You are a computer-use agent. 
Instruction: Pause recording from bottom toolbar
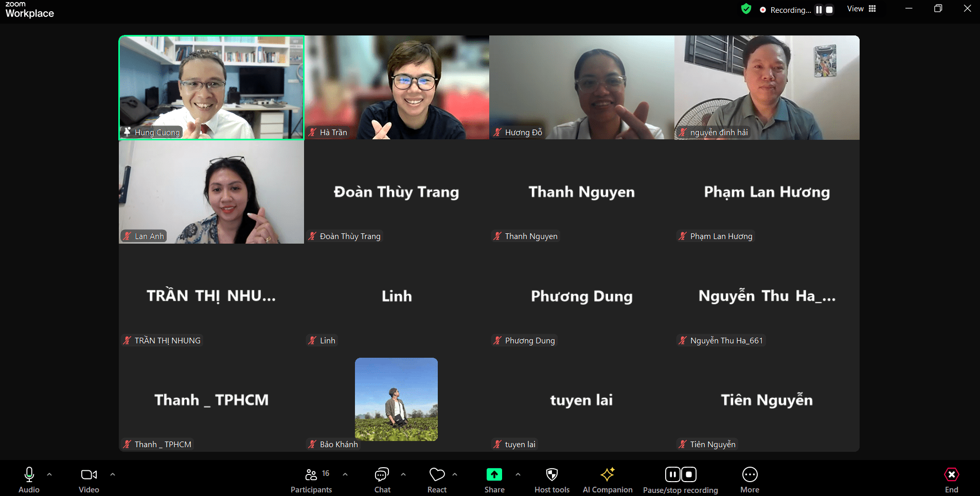[x=672, y=474]
